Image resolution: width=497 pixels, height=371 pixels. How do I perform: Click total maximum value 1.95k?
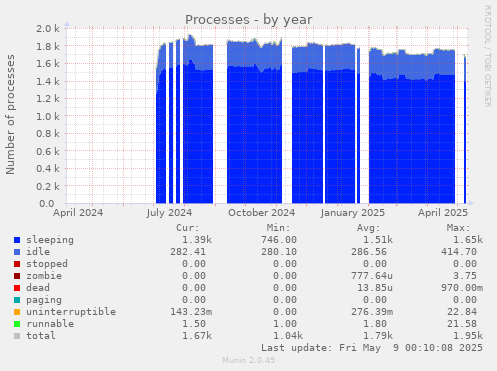click(x=468, y=336)
